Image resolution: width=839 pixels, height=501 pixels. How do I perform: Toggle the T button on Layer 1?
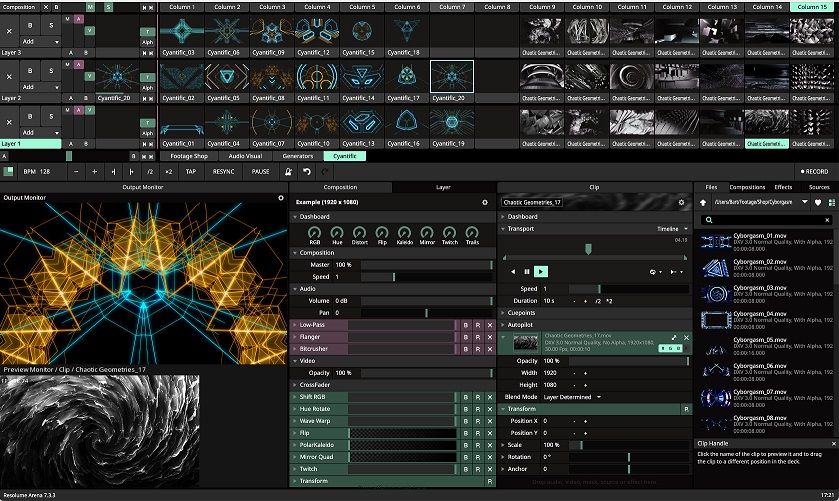click(x=148, y=123)
